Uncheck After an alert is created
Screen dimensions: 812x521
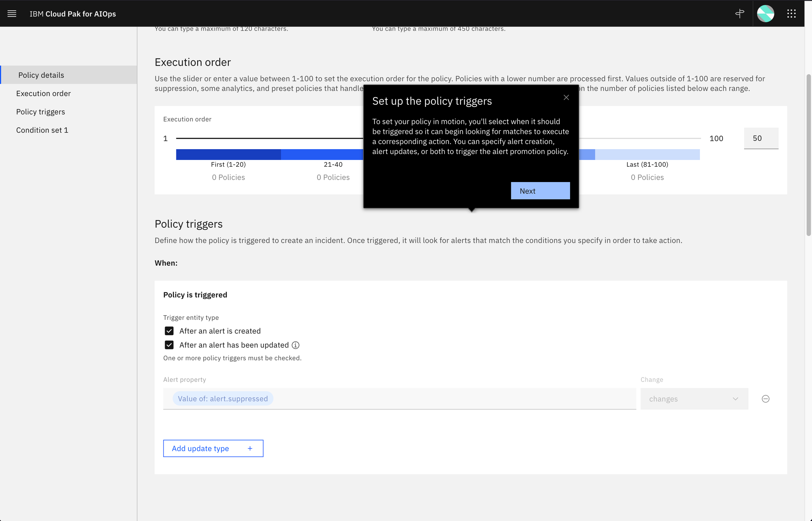(169, 331)
